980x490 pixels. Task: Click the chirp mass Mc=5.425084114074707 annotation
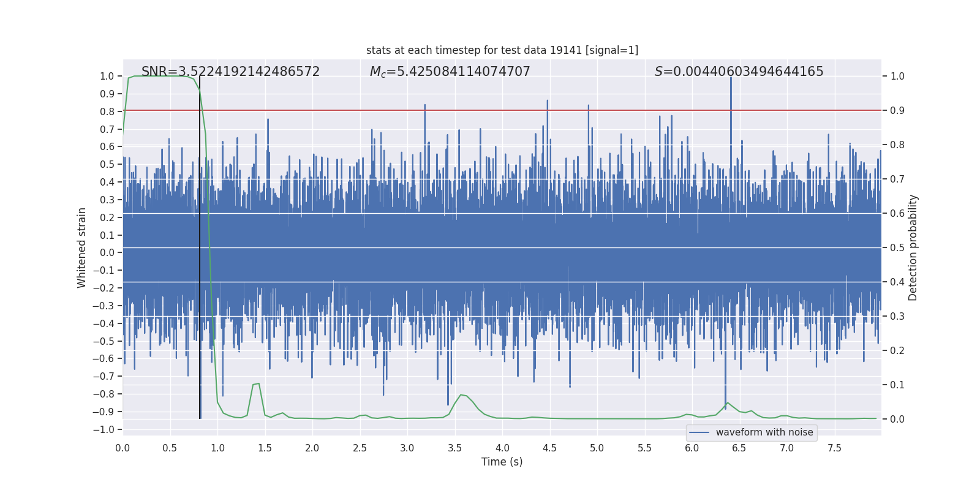click(x=450, y=72)
